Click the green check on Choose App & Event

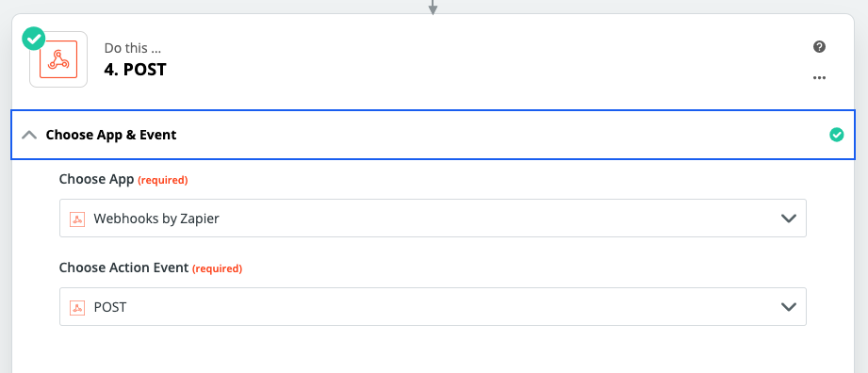point(837,135)
